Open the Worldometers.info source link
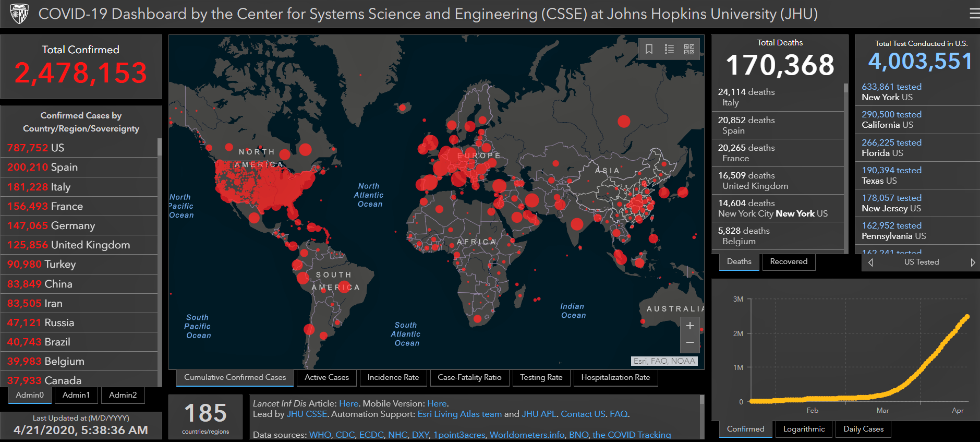 tap(527, 435)
